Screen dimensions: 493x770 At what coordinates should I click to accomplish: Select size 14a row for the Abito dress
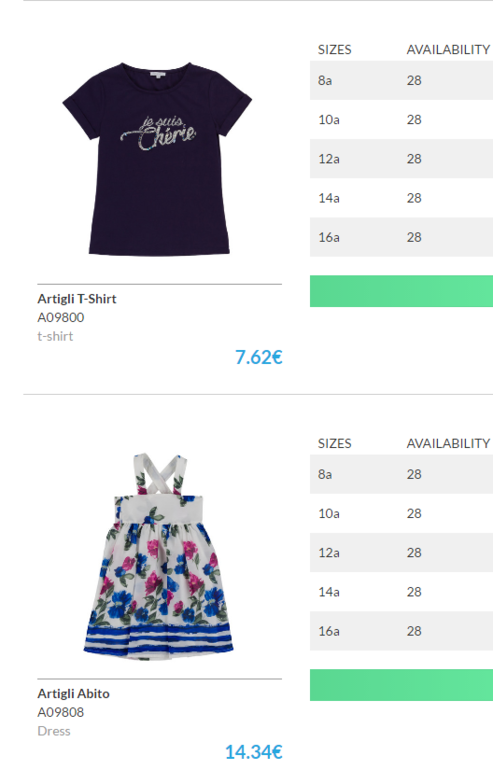click(401, 592)
